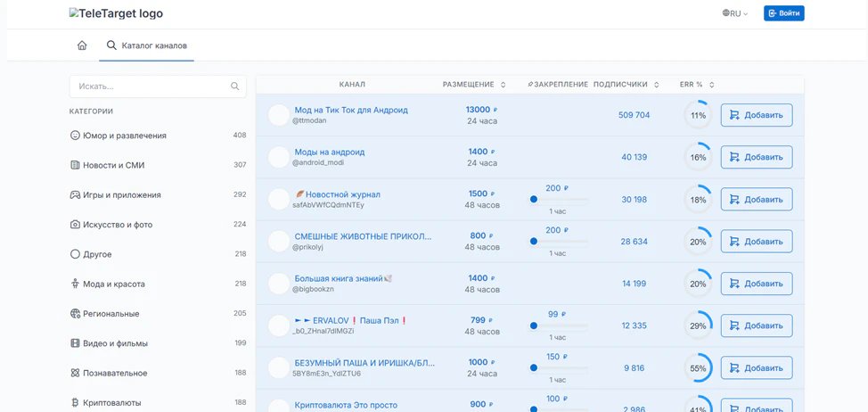Image resolution: width=868 pixels, height=412 pixels.
Task: Click 11% ERR ring for Мод на Тик Ток
Action: point(698,115)
